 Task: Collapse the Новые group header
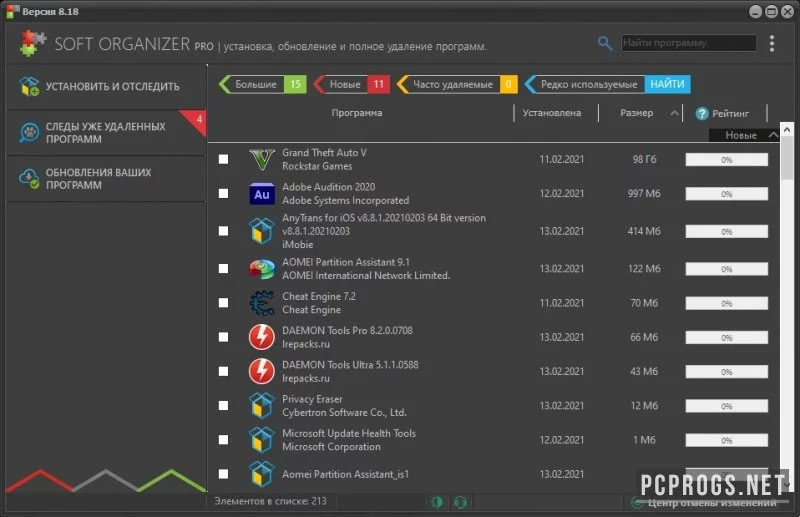point(744,135)
